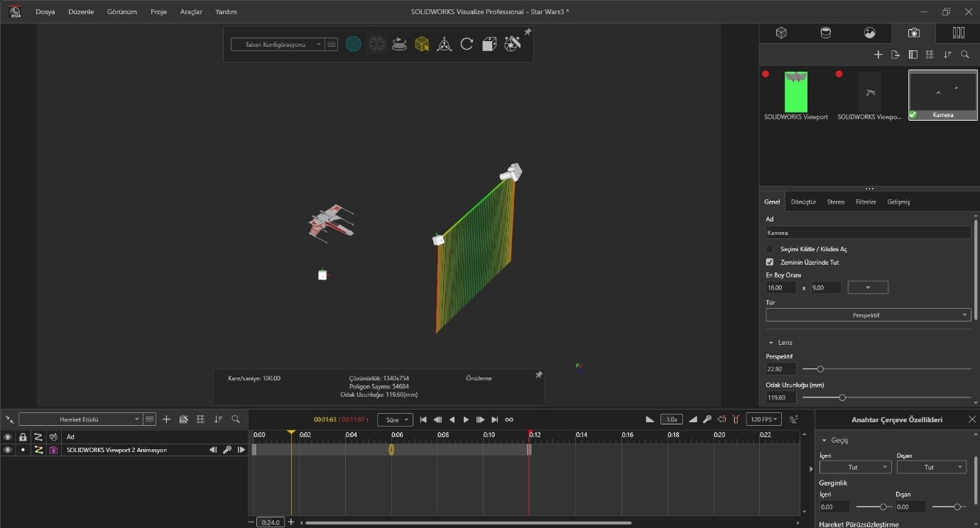Click the 1.0x playback speed button

pos(670,419)
